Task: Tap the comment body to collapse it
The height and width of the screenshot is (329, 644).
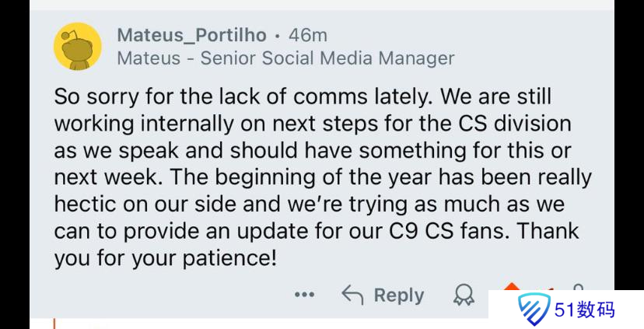Action: tap(311, 177)
